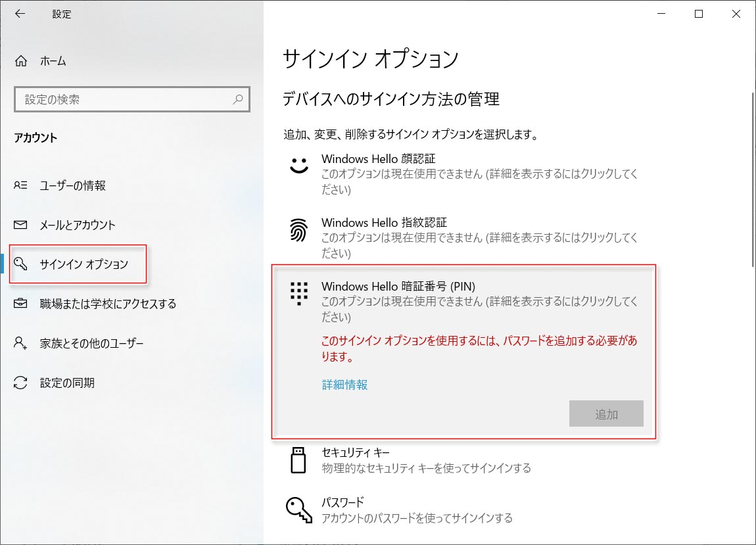756x545 pixels.
Task: Open the 詳細情報 link
Action: coord(344,385)
